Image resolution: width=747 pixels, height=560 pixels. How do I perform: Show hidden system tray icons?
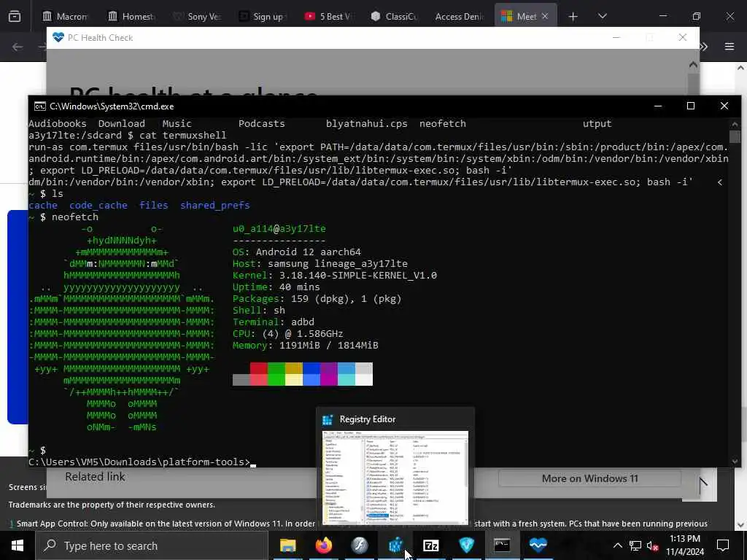617,545
